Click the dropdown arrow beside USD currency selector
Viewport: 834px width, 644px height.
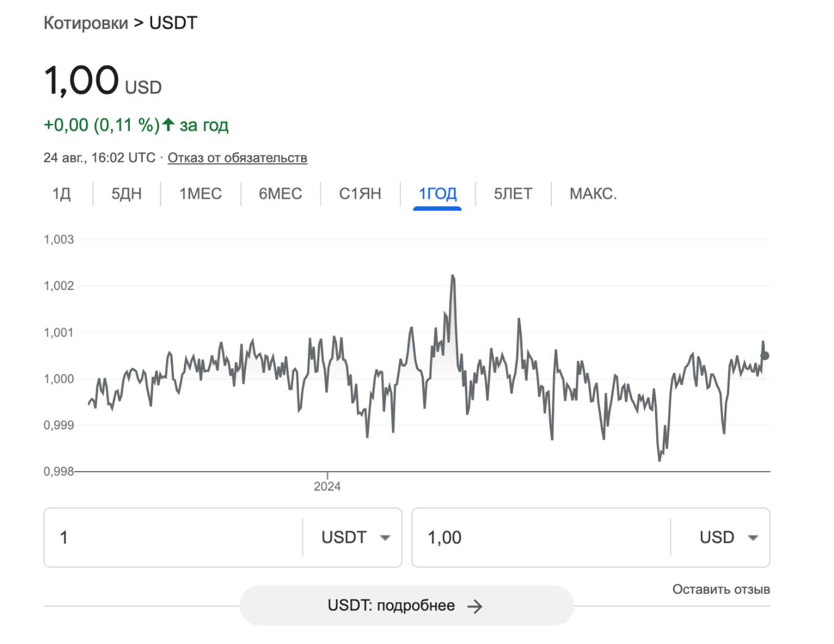tap(755, 537)
